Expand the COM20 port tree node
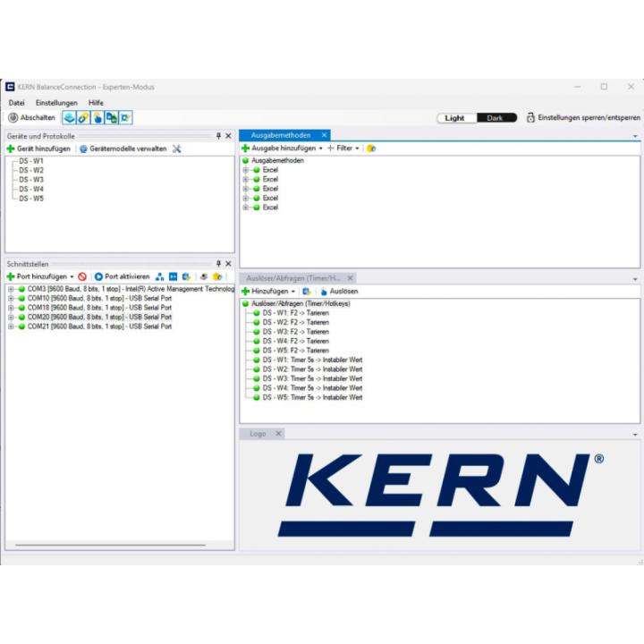The height and width of the screenshot is (644, 644). tap(11, 317)
